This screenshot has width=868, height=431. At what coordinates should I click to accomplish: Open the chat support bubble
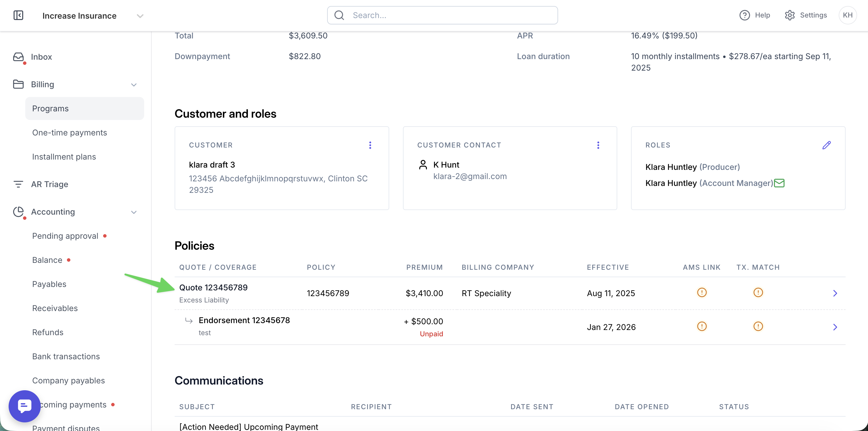25,406
